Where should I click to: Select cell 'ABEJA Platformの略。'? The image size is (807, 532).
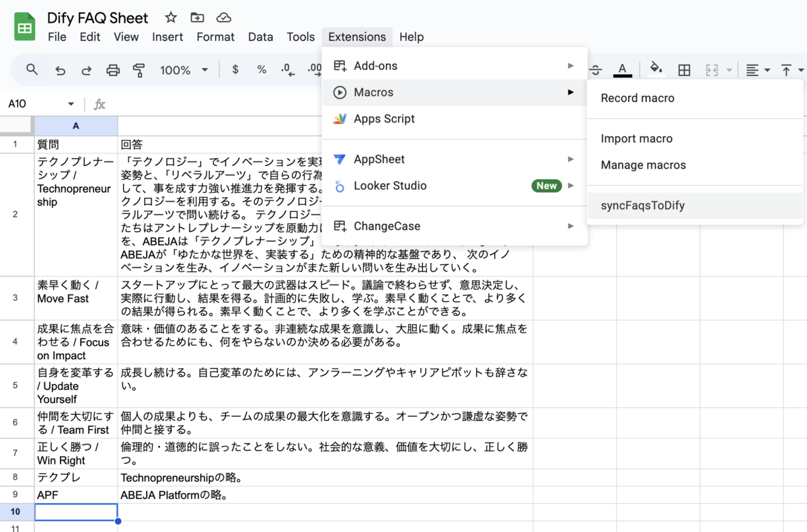coord(325,496)
